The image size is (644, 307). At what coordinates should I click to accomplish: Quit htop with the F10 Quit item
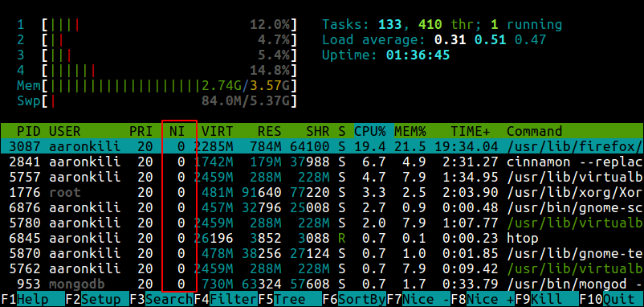[x=612, y=300]
